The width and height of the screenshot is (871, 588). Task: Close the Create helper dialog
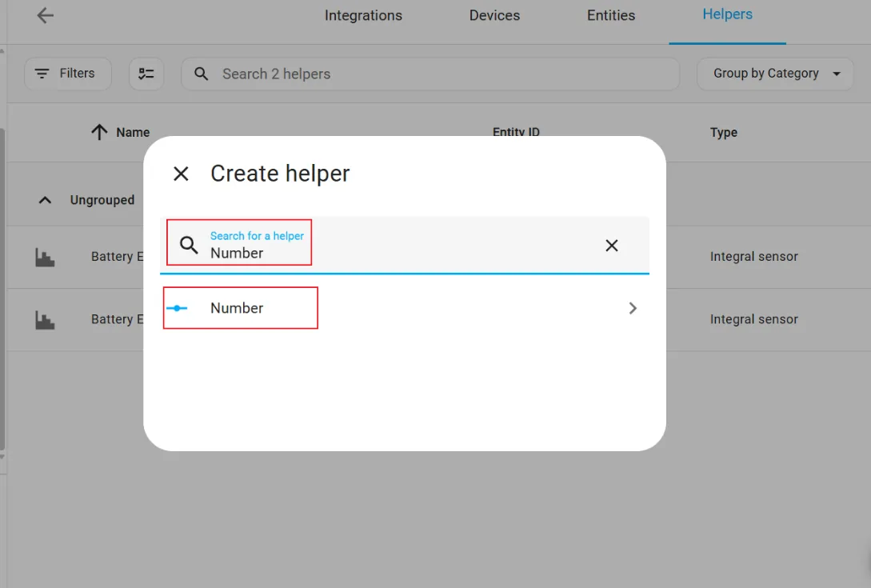(x=182, y=174)
